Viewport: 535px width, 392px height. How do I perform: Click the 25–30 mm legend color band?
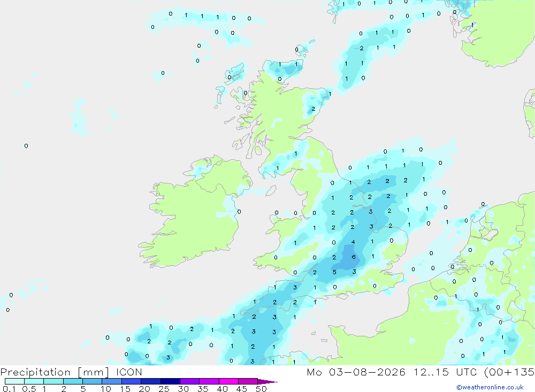click(x=170, y=381)
